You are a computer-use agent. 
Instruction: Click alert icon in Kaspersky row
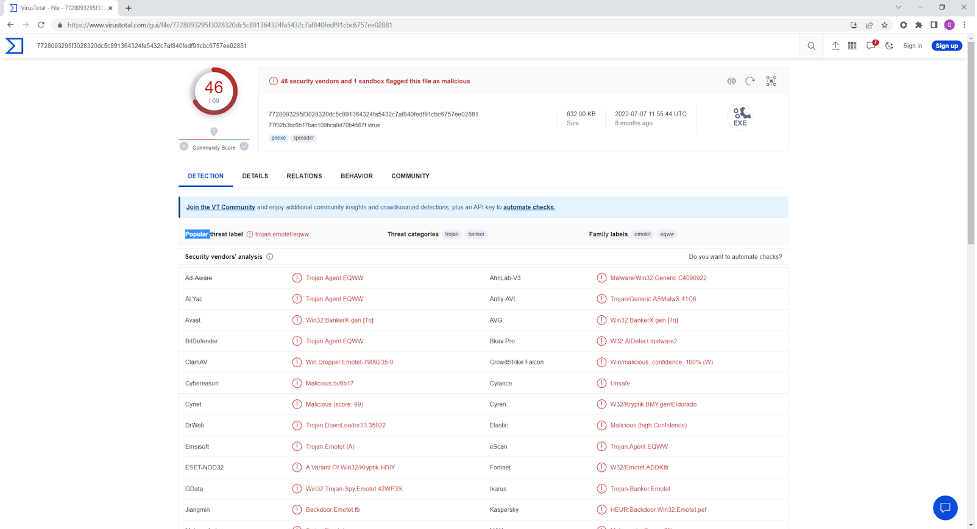click(x=601, y=510)
